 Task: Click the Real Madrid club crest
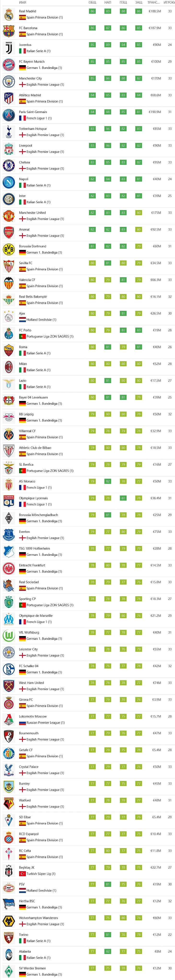(x=9, y=14)
